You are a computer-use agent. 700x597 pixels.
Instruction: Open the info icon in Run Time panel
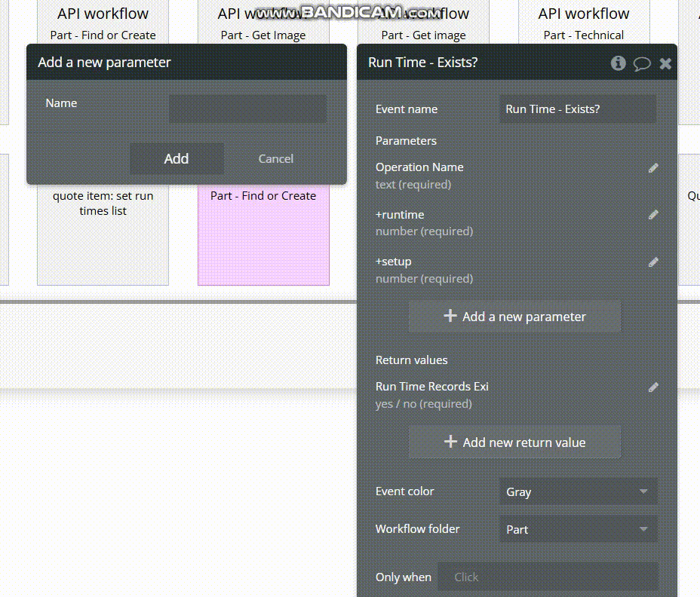click(618, 63)
